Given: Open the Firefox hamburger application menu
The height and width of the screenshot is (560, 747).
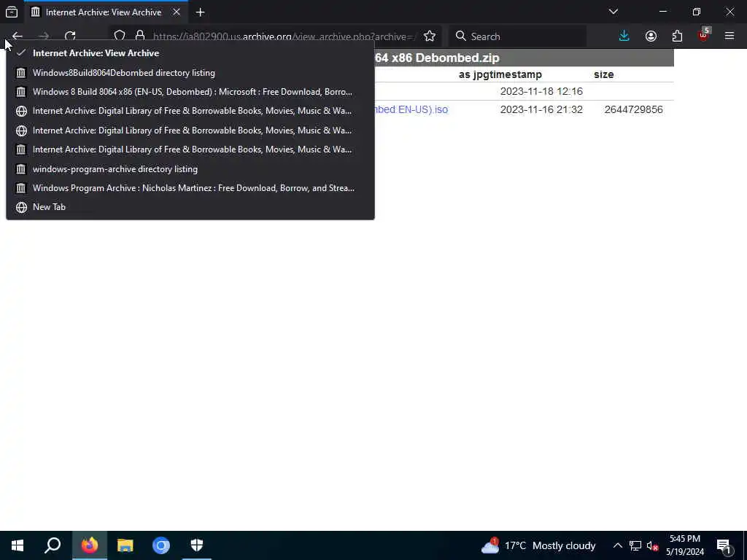Looking at the screenshot, I should click(729, 36).
